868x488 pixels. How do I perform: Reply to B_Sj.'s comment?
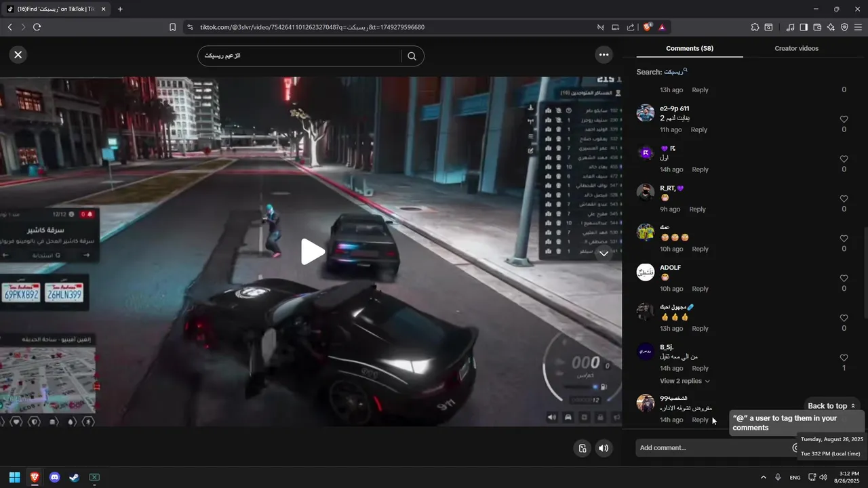700,369
